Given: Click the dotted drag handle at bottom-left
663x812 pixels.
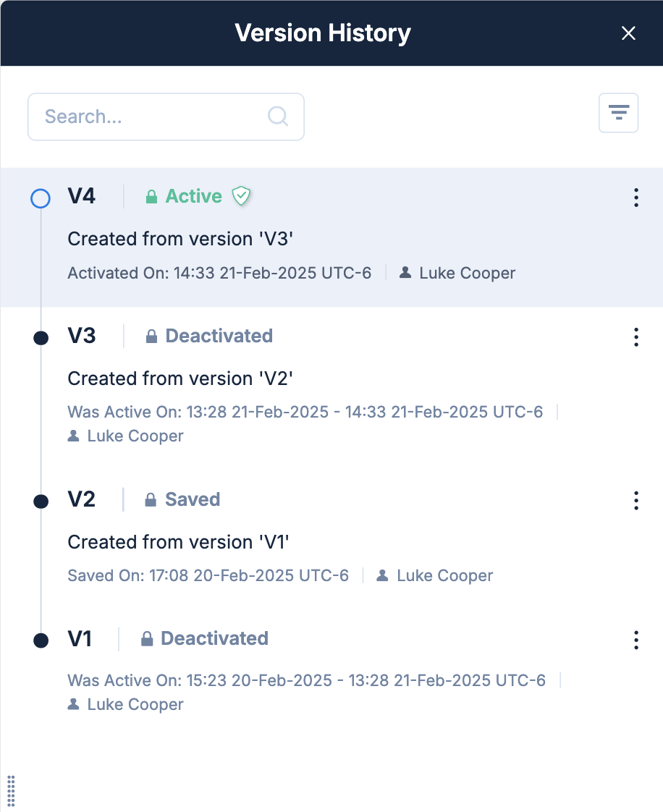Looking at the screenshot, I should (x=11, y=791).
